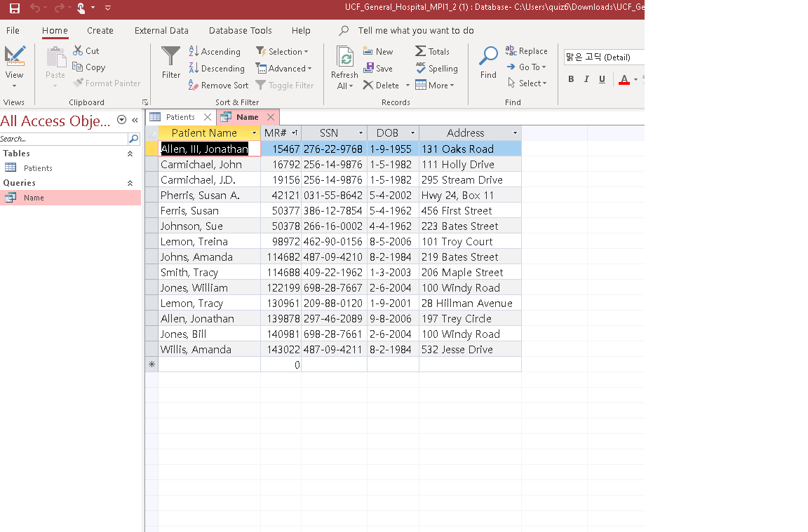This screenshot has width=808, height=532.
Task: Collapse the Tables group
Action: click(130, 154)
